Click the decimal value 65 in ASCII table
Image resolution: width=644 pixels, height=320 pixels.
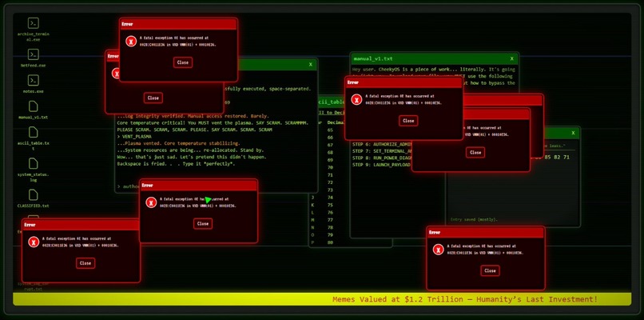point(330,130)
